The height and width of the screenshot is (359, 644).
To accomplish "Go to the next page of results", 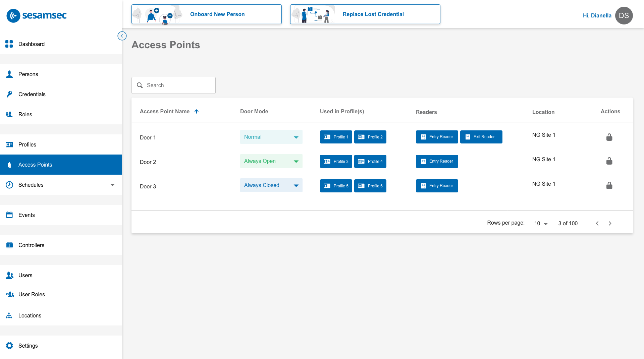I will coord(610,224).
